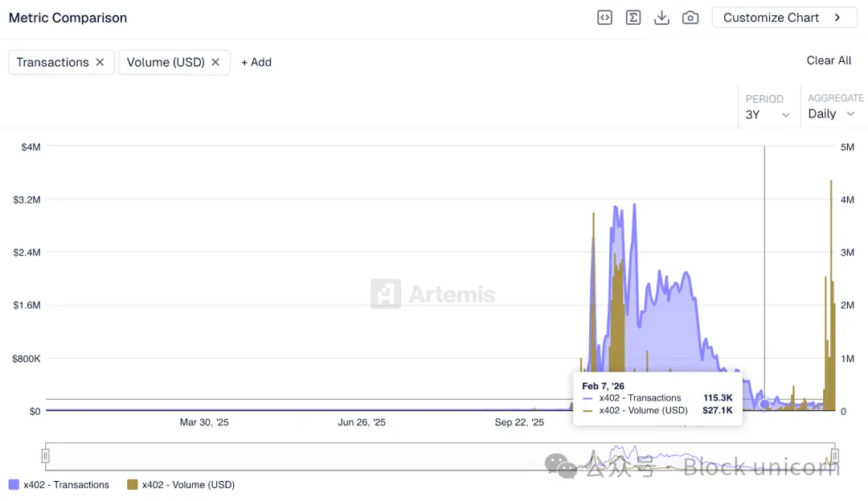Select the Volume (USD) metric chip

(166, 62)
